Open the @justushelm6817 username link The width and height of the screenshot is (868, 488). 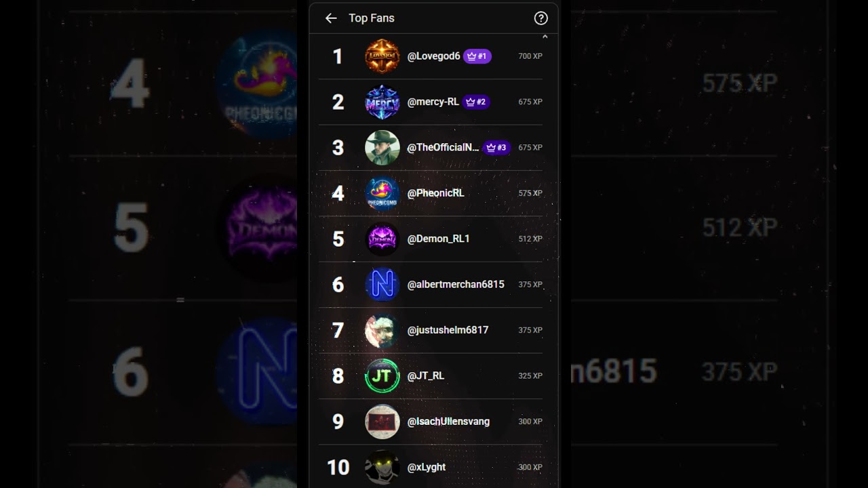(448, 330)
